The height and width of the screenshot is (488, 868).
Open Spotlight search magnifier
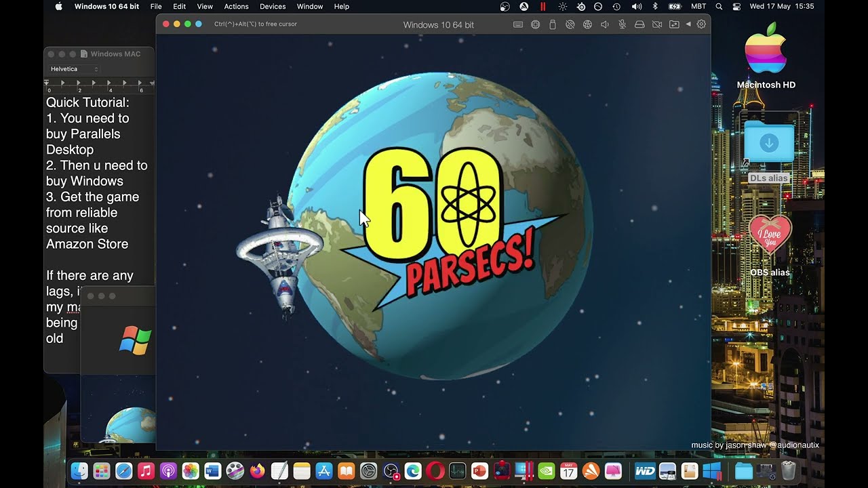719,6
